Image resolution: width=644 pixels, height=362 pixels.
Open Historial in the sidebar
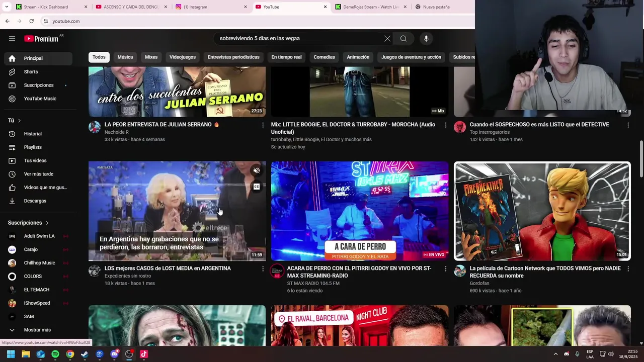(38, 134)
